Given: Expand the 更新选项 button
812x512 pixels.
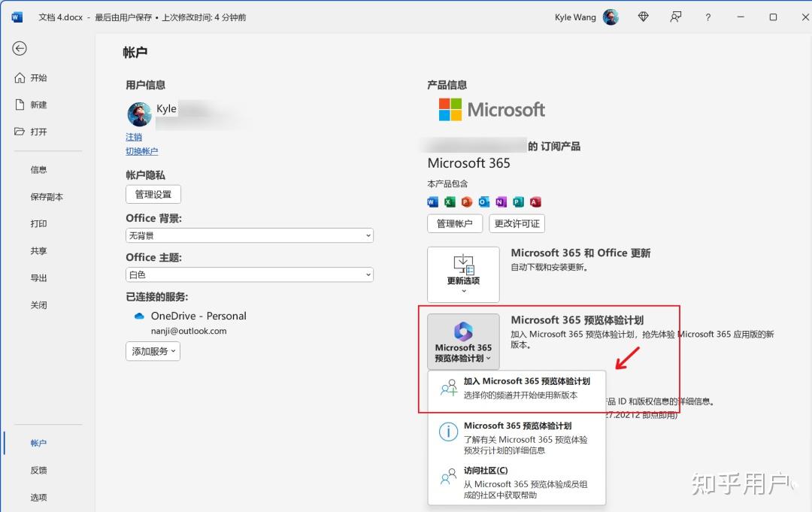Looking at the screenshot, I should coord(463,274).
